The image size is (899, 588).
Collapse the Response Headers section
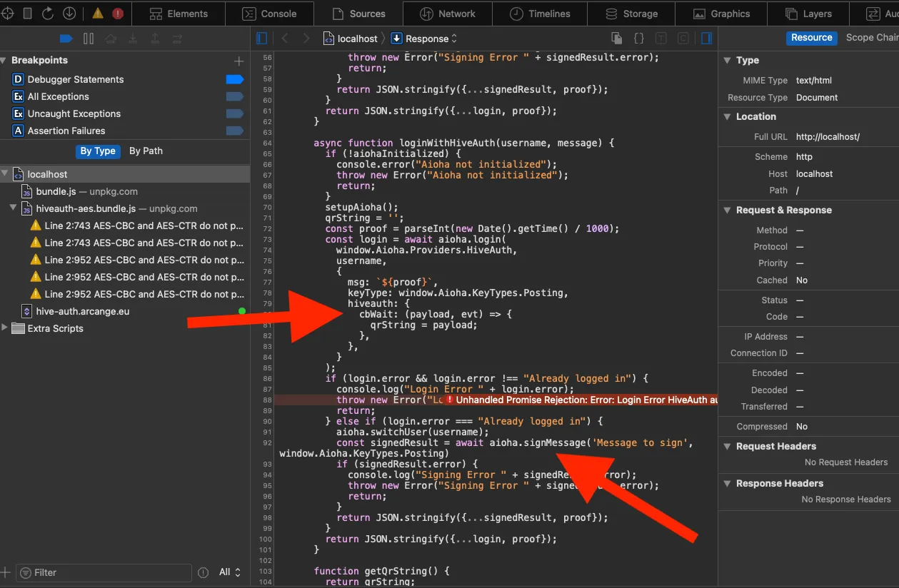click(x=728, y=483)
